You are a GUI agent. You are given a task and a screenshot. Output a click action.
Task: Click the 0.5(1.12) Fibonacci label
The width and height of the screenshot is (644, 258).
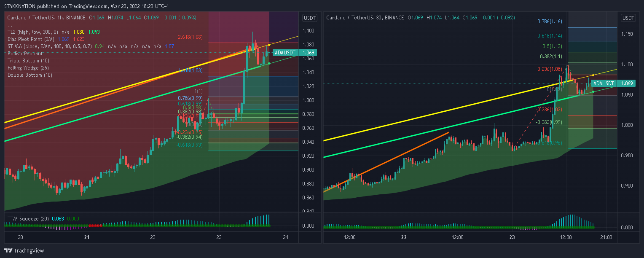pyautogui.click(x=552, y=46)
